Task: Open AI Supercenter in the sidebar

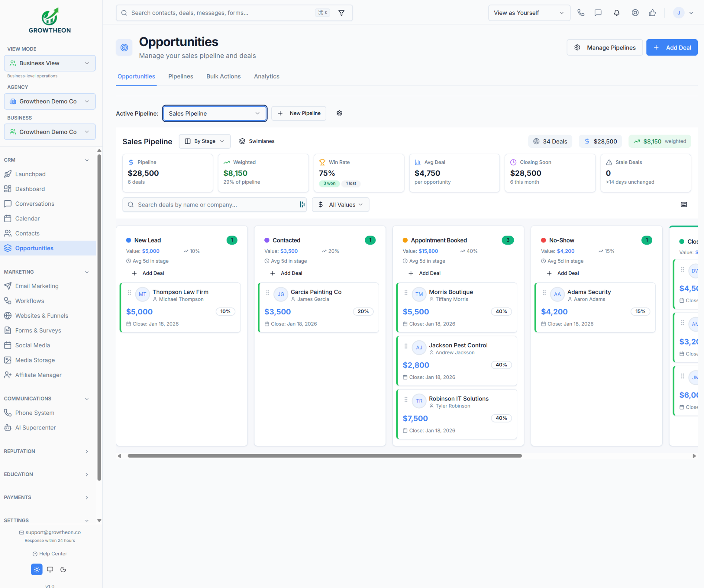Action: pos(48,428)
